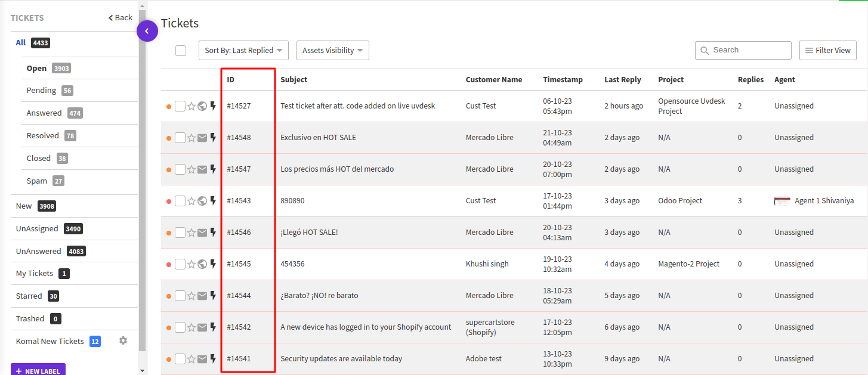Star ticket #14542
The image size is (868, 375).
click(191, 327)
